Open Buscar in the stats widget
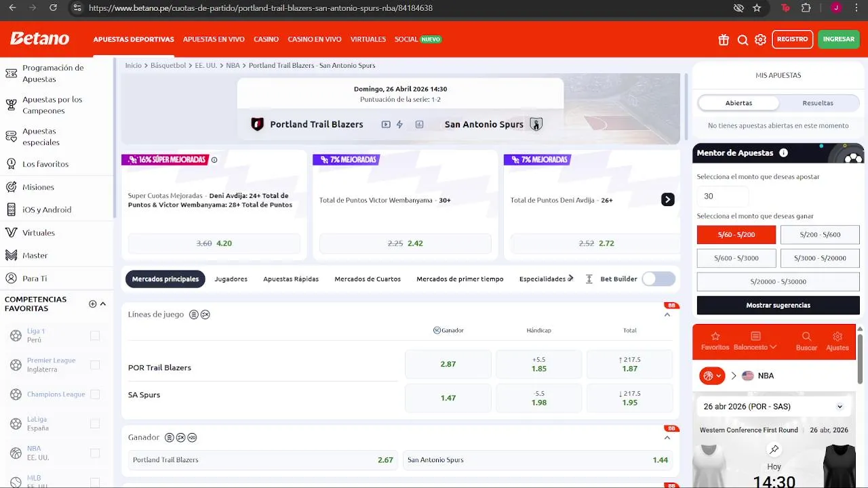The width and height of the screenshot is (868, 488). (806, 341)
